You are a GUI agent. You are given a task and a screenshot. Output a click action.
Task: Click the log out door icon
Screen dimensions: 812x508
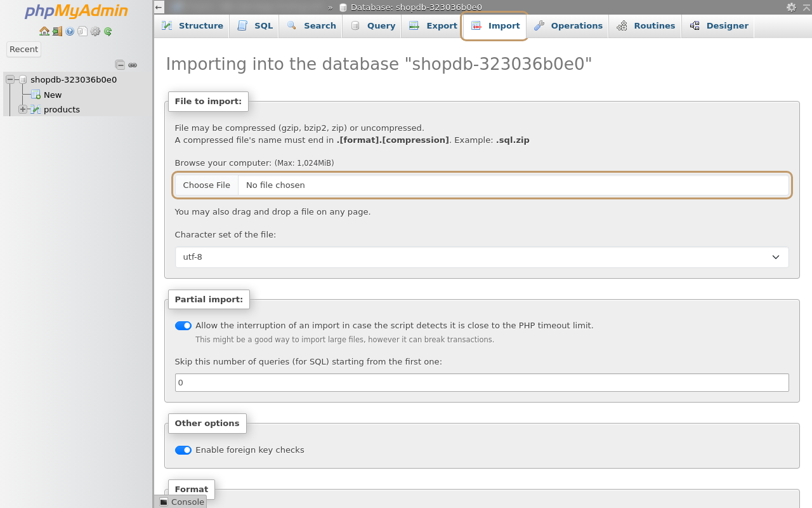pyautogui.click(x=57, y=31)
